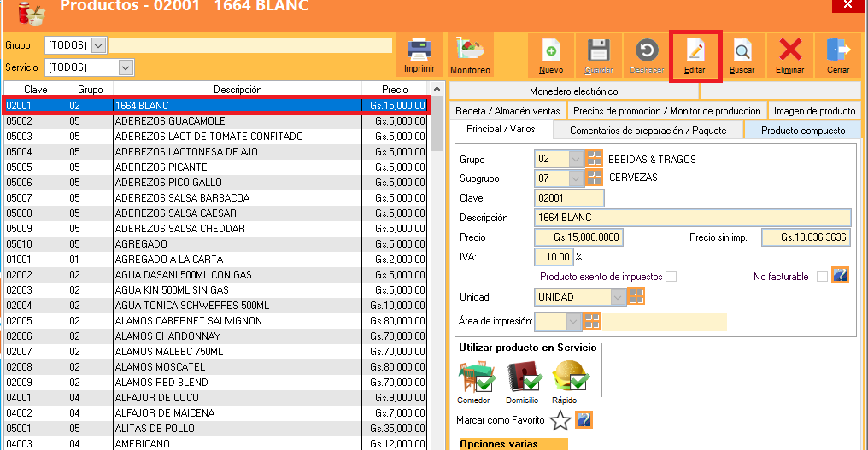Create a new product with Nuevo
The width and height of the screenshot is (868, 450).
click(x=551, y=55)
